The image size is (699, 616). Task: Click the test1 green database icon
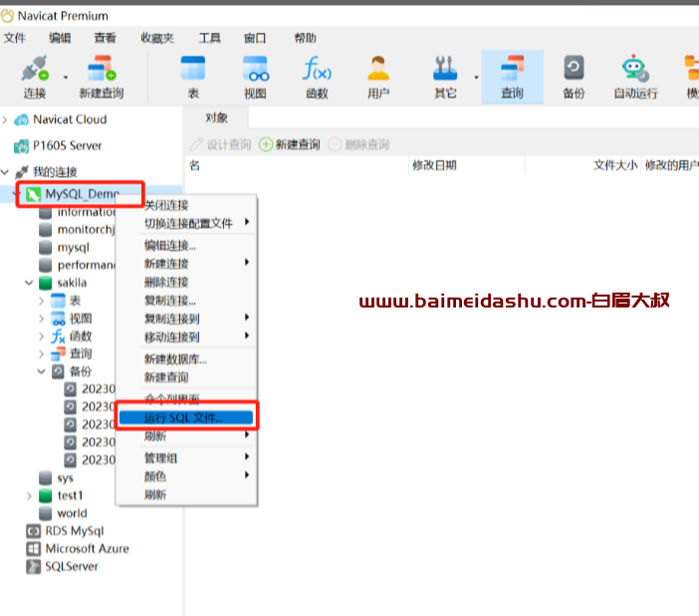pyautogui.click(x=46, y=496)
